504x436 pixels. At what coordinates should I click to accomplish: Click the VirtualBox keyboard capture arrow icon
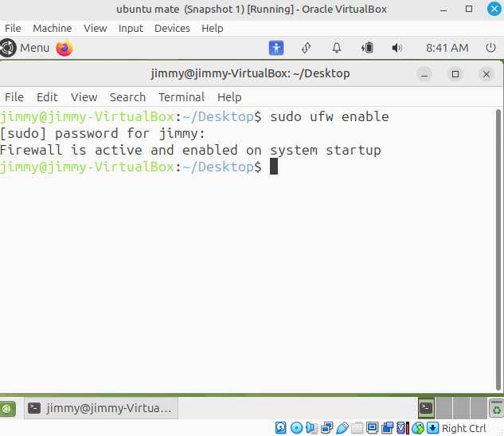click(x=433, y=428)
